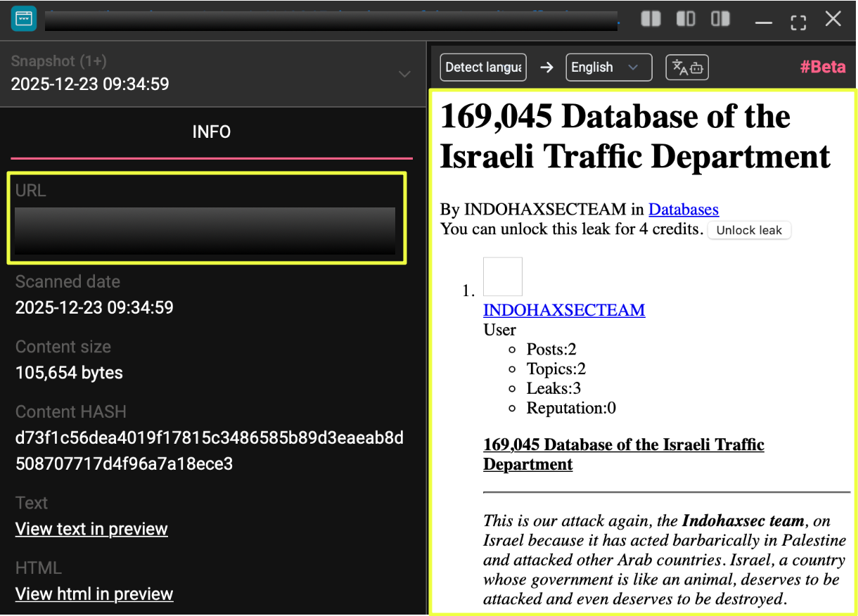Select the left-panel-focused layout icon
The image size is (858, 616).
pos(686,19)
